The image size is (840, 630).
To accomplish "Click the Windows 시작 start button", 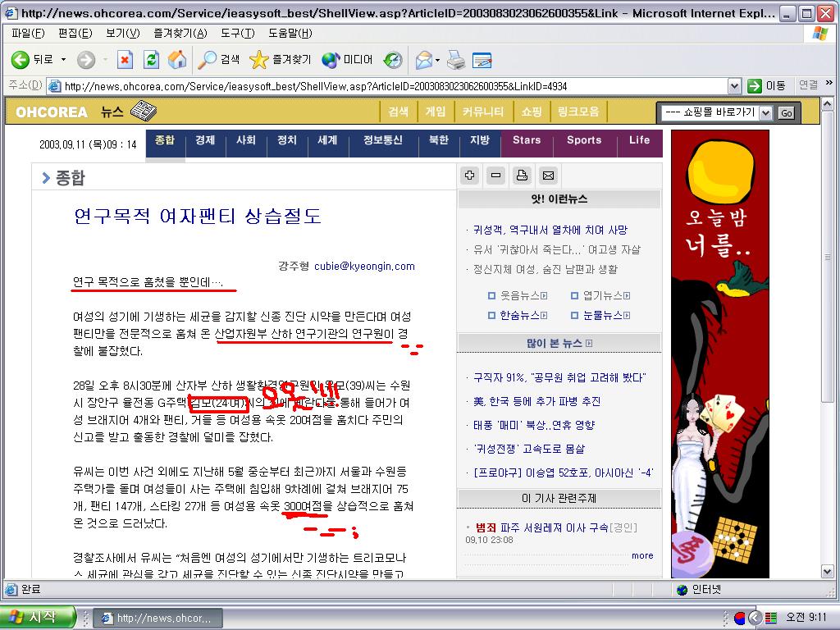I will point(38,618).
